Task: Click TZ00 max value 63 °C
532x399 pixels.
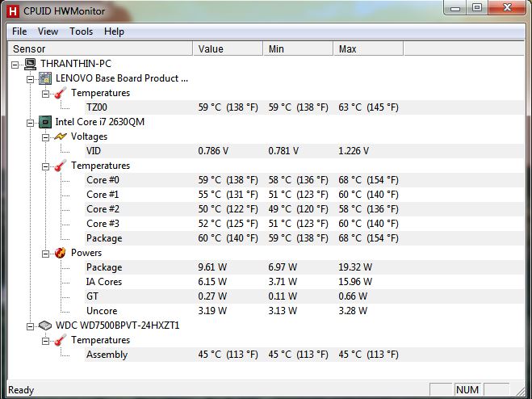Action: 368,107
